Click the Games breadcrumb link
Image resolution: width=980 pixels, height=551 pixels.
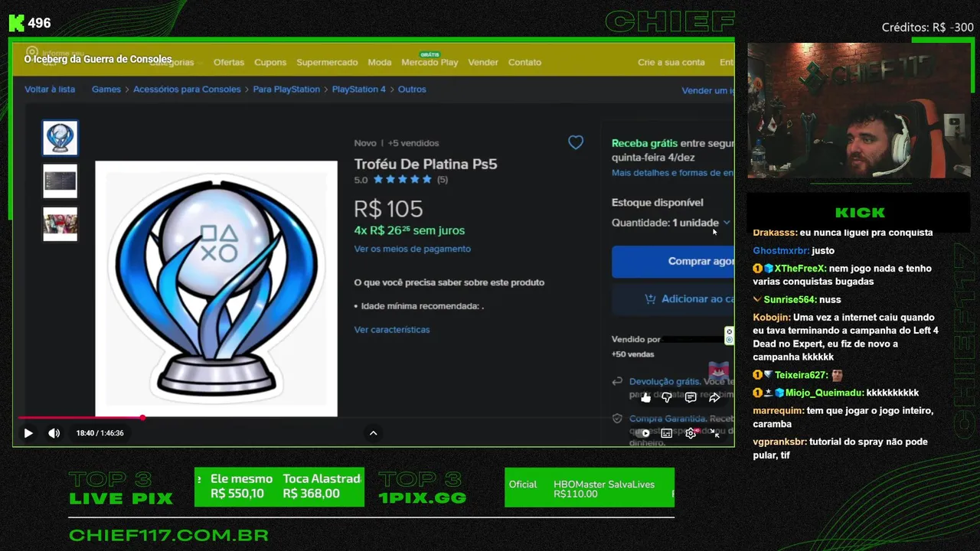coord(106,90)
